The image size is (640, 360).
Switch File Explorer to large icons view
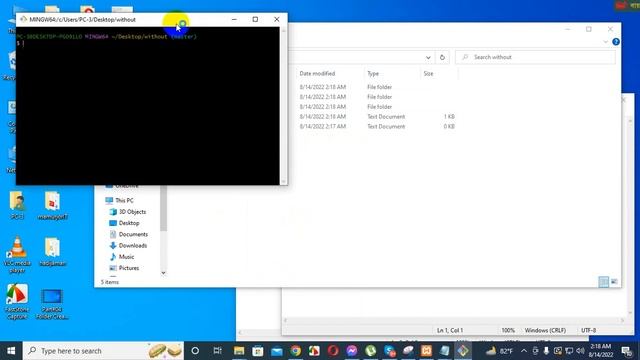(x=614, y=282)
